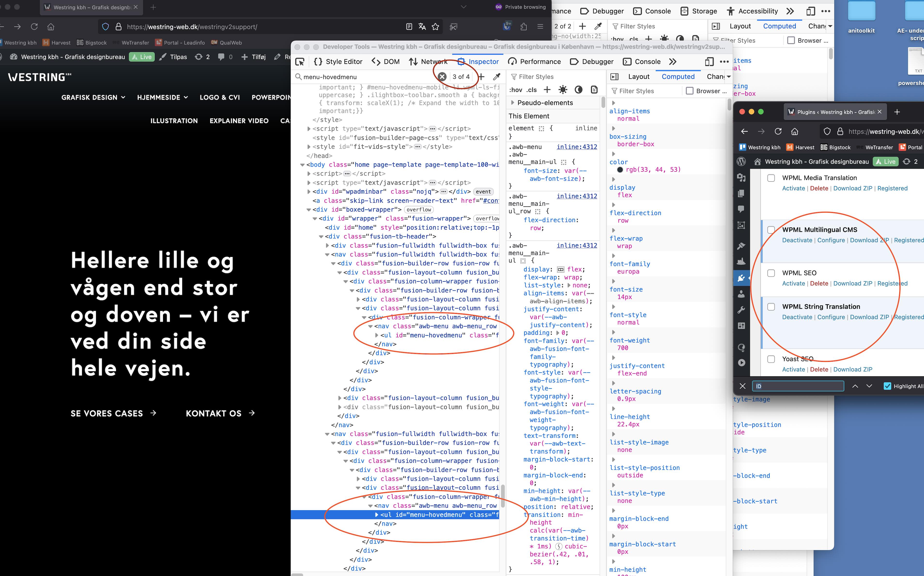Screen dimensions: 924x576
Task: Close the find bar in the Plugins window
Action: pos(742,386)
